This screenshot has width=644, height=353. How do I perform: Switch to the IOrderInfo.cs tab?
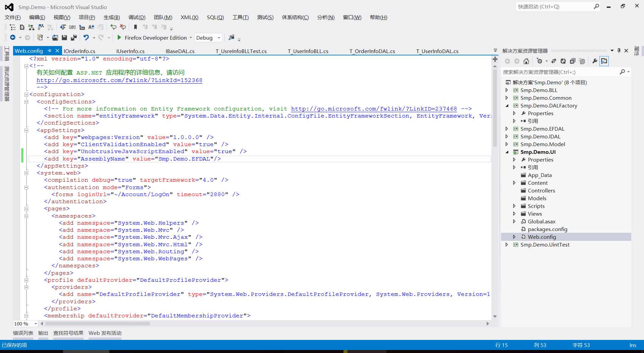79,51
